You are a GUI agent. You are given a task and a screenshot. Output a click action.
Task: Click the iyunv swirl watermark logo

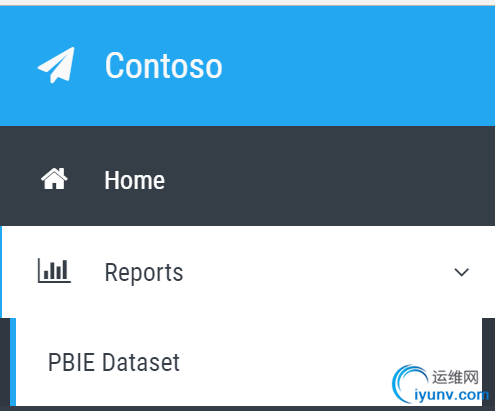pyautogui.click(x=409, y=383)
